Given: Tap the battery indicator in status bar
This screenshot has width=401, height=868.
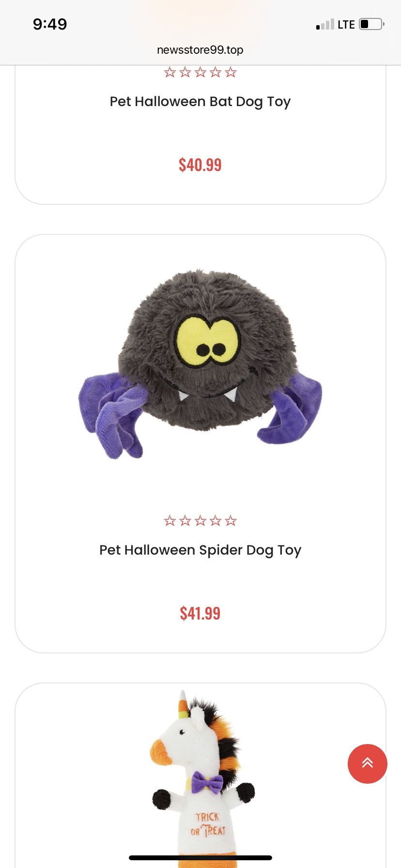Looking at the screenshot, I should [371, 24].
